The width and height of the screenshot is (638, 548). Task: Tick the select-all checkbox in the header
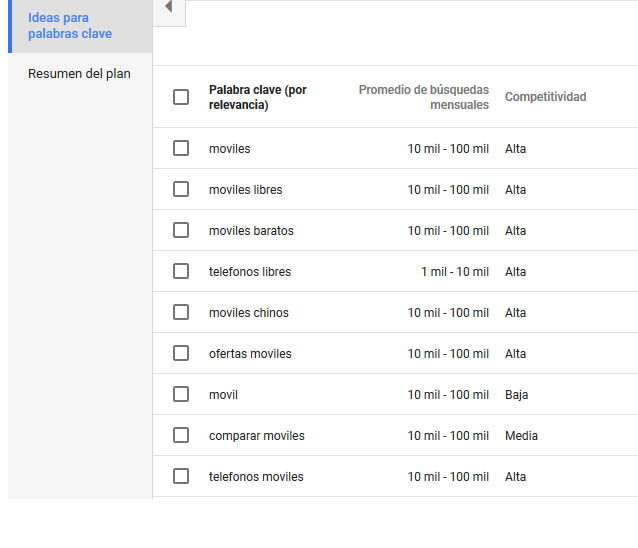pos(181,97)
